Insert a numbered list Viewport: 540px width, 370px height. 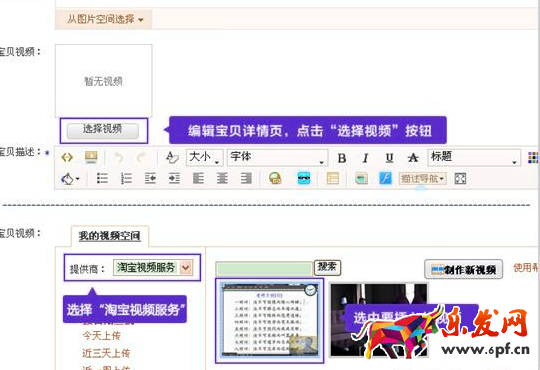pyautogui.click(x=126, y=178)
